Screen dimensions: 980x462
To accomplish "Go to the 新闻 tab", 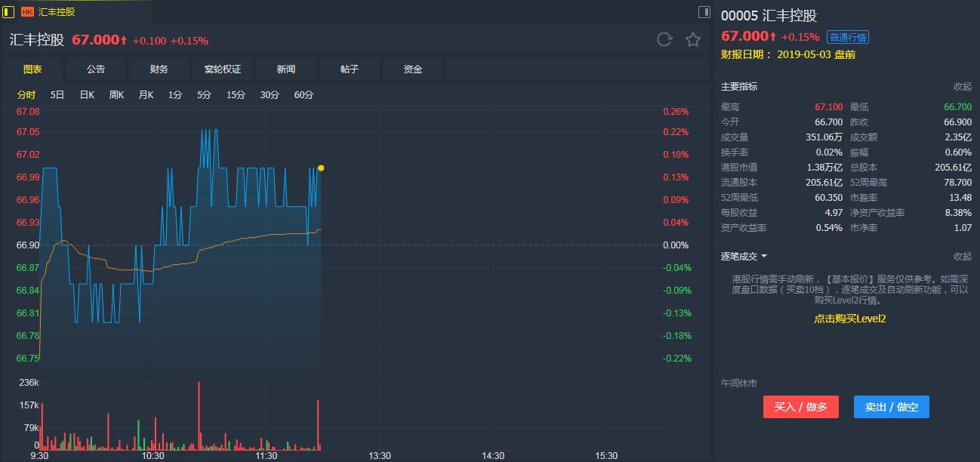I will coord(286,69).
